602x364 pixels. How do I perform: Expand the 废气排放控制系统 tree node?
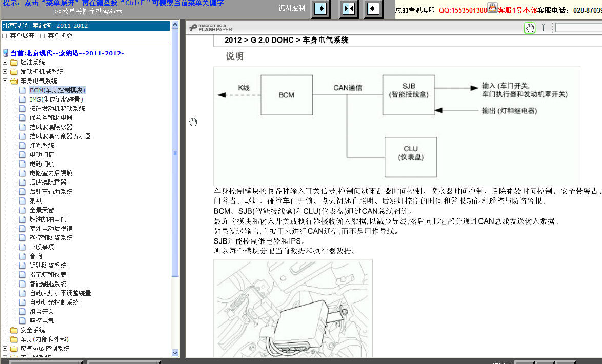point(5,348)
